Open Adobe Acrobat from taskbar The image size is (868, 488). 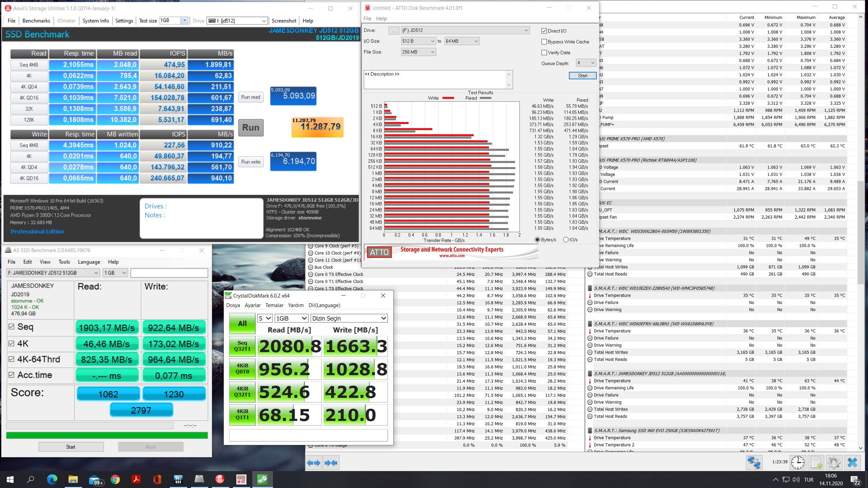tap(136, 480)
